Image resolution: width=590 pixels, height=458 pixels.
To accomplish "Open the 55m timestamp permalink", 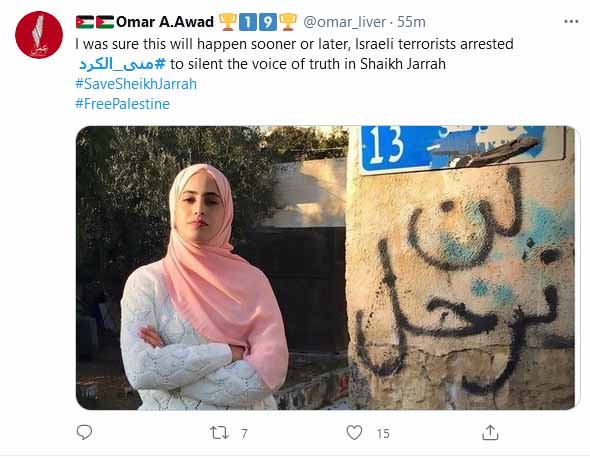I will point(411,22).
